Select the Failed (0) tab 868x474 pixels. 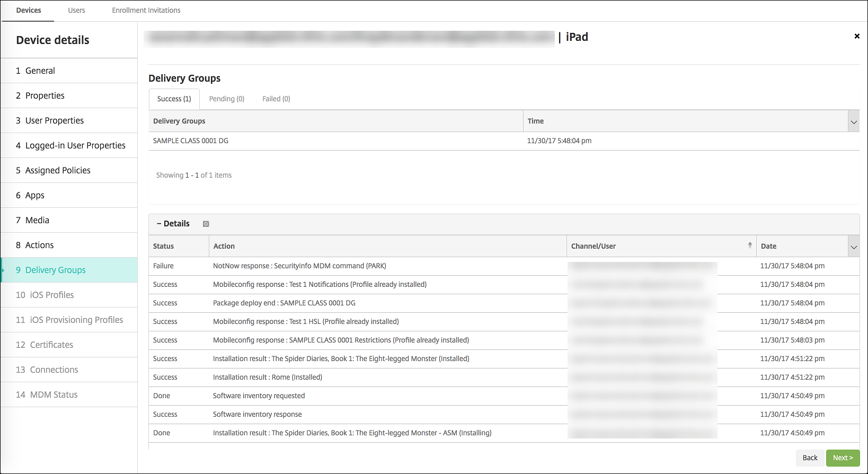tap(276, 99)
